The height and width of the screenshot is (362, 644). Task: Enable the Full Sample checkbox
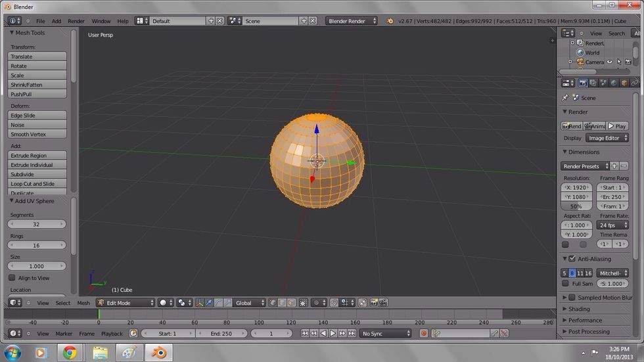pyautogui.click(x=565, y=284)
